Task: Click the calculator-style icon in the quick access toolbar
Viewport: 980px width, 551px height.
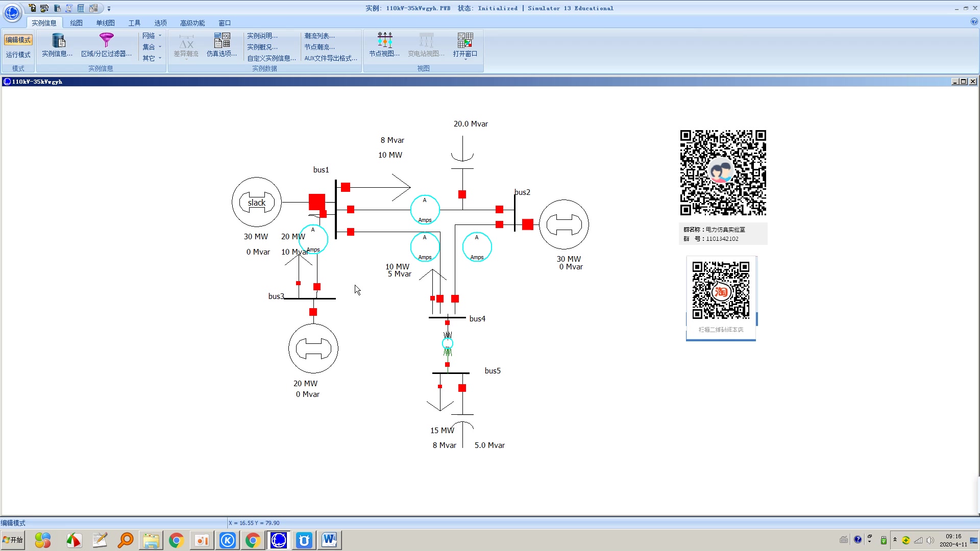Action: tap(81, 8)
